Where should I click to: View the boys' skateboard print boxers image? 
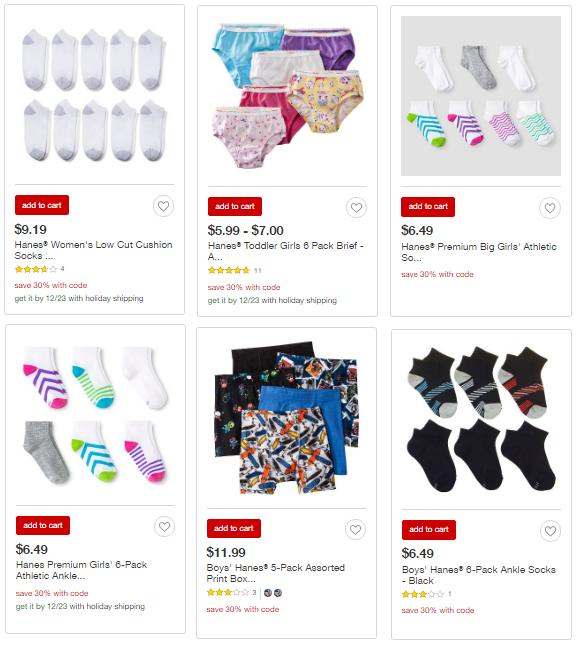click(x=287, y=418)
